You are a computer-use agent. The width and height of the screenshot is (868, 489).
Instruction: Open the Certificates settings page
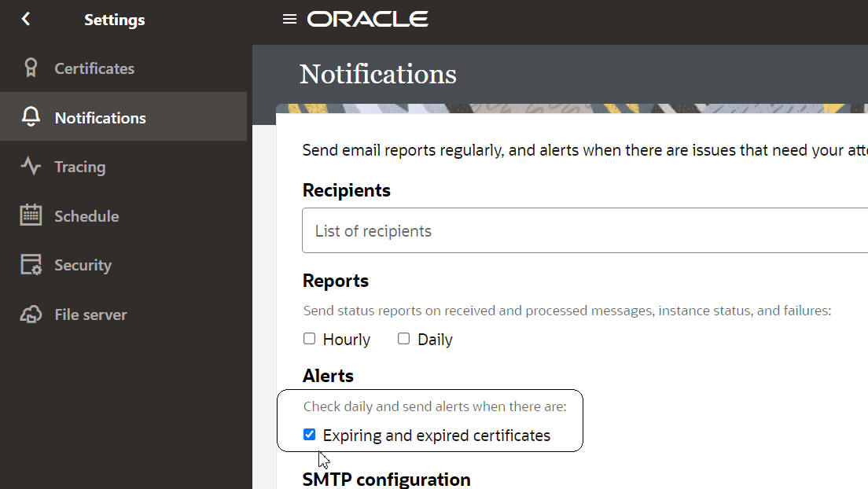(x=94, y=68)
